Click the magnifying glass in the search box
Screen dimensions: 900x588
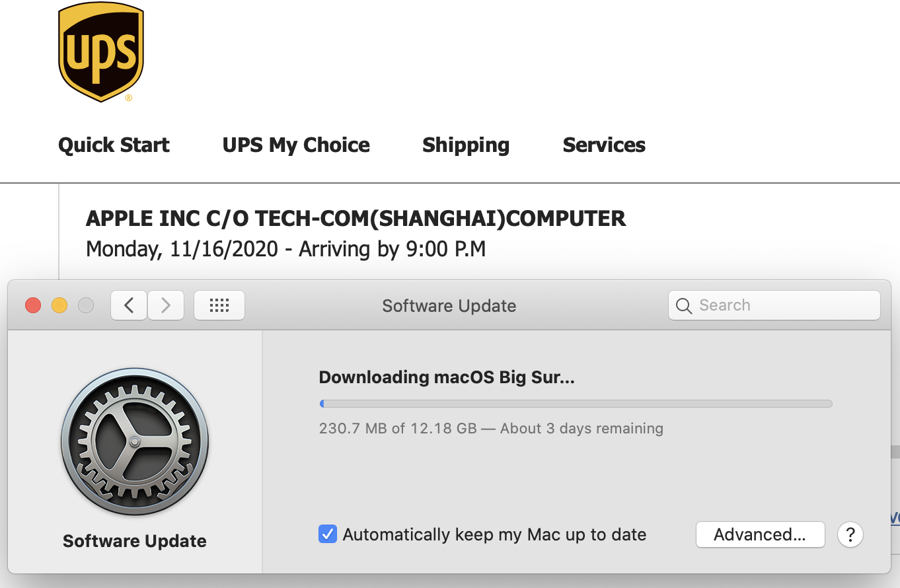[685, 306]
